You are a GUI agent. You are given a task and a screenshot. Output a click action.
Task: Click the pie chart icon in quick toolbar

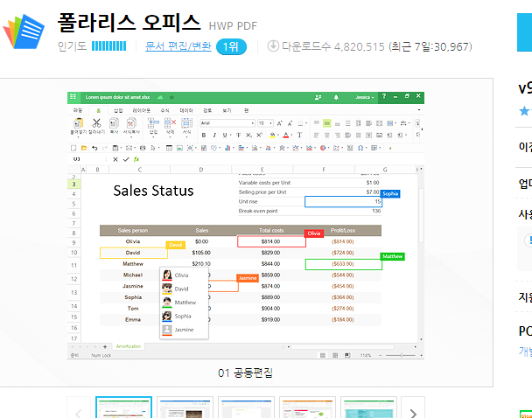(x=323, y=148)
